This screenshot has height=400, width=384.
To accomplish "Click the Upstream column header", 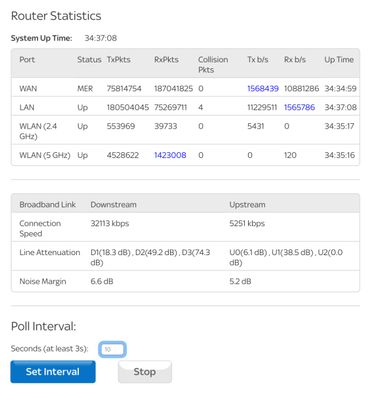I will [x=247, y=205].
